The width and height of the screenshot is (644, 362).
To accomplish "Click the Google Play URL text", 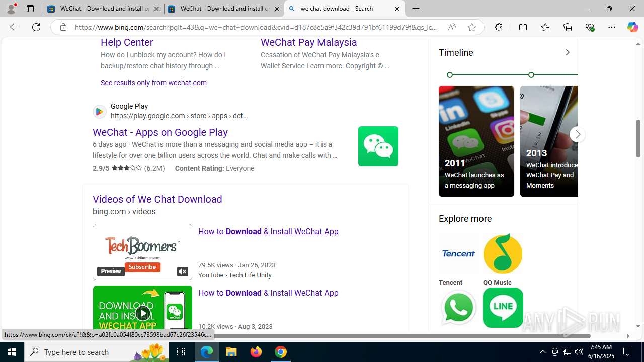I will point(179,116).
